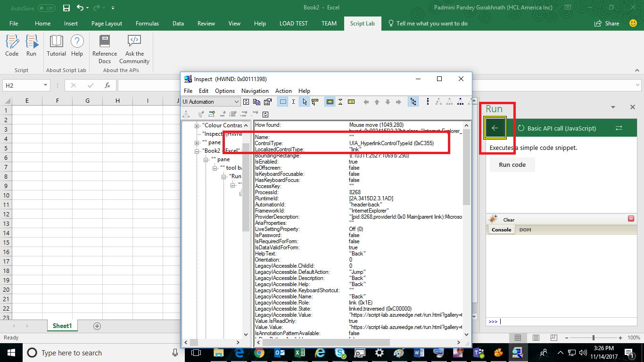Collapse the "Book2 - Excel" tree node
644x362 pixels.
(x=197, y=151)
